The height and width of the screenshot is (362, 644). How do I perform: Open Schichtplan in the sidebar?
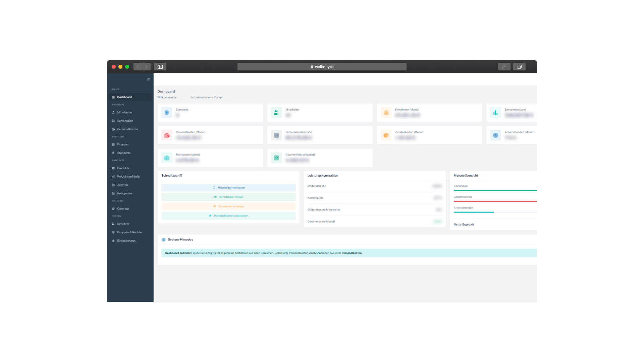(x=125, y=121)
